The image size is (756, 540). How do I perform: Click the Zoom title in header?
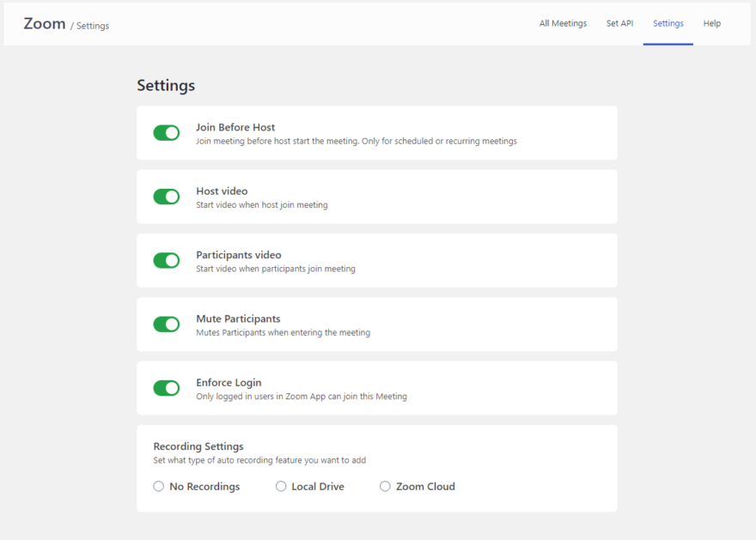(45, 23)
